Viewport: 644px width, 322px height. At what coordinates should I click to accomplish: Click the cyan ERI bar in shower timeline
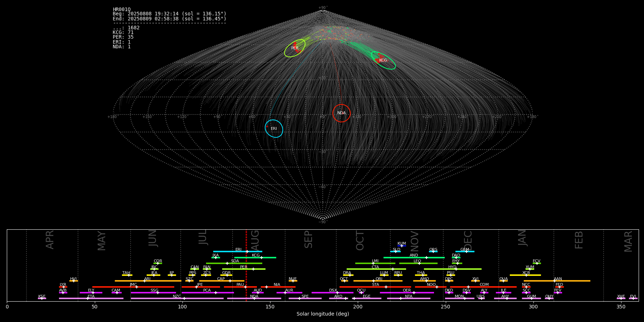[238, 252]
